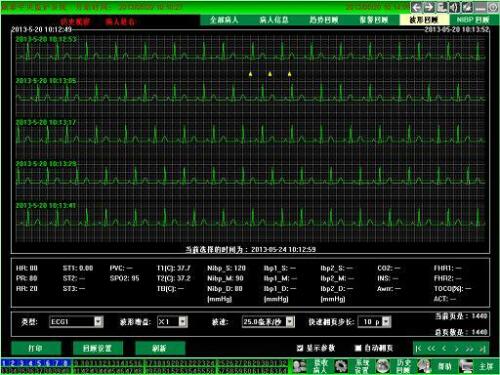Go to next page with > button
Image resolution: width=500 pixels, height=375 pixels.
coord(457,349)
